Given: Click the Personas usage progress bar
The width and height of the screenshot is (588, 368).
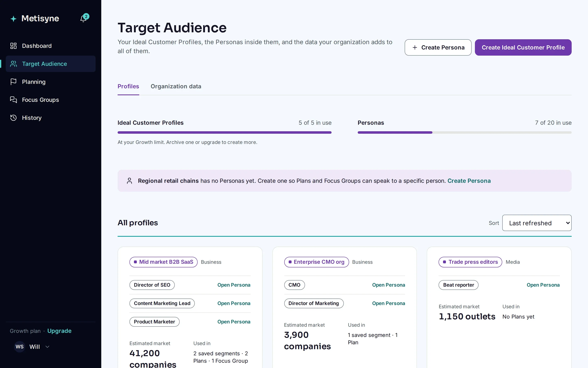Looking at the screenshot, I should coord(464,133).
